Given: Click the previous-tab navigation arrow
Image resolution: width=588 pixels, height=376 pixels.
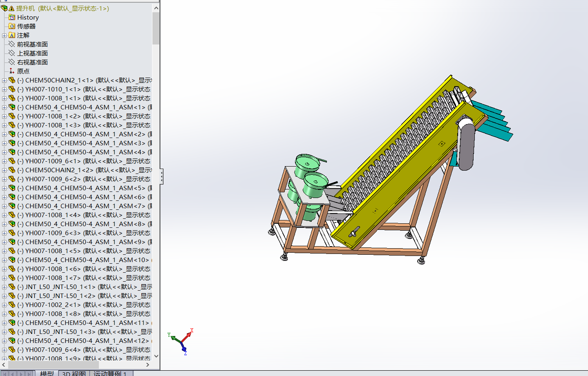Looking at the screenshot, I should tap(13, 373).
